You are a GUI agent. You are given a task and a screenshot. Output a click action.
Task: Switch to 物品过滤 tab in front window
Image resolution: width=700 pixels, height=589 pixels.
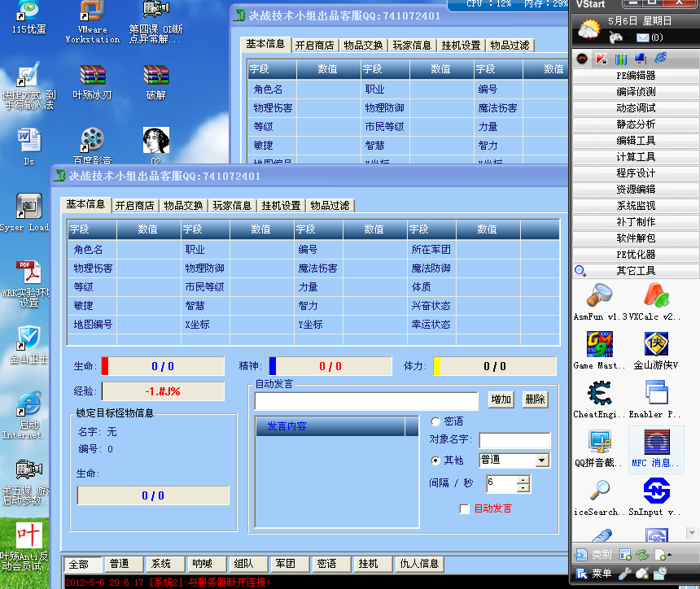click(x=330, y=206)
